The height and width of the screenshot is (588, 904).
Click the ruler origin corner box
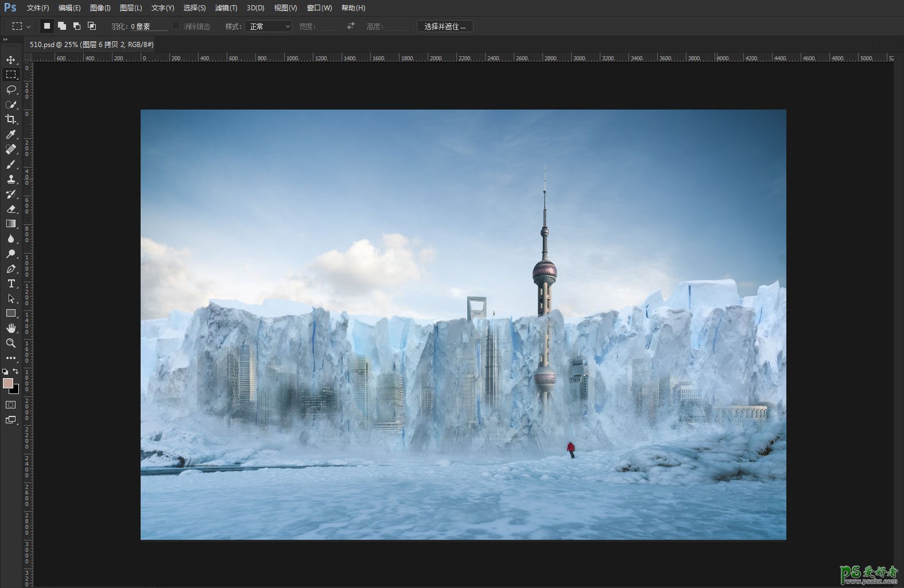pos(28,58)
